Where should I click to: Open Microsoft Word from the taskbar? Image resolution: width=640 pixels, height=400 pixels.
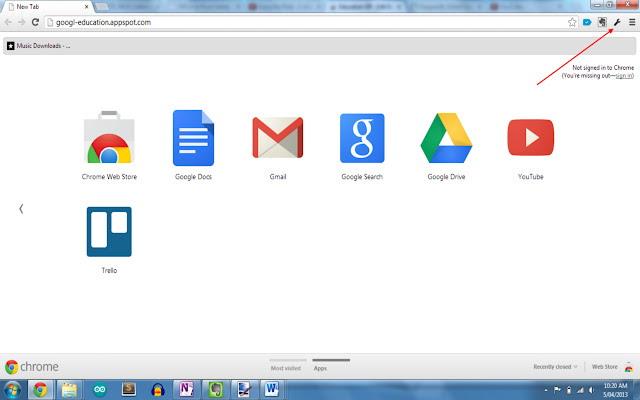tap(272, 389)
